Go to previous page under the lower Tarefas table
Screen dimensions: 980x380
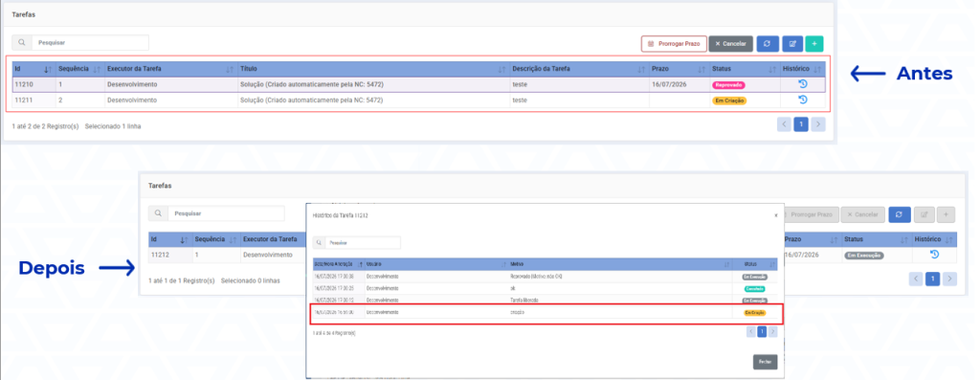click(x=916, y=279)
